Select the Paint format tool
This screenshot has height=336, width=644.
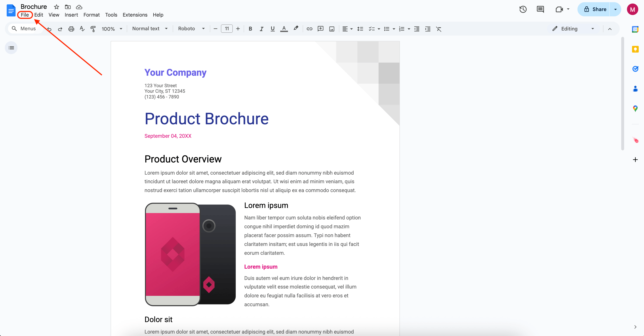click(93, 29)
